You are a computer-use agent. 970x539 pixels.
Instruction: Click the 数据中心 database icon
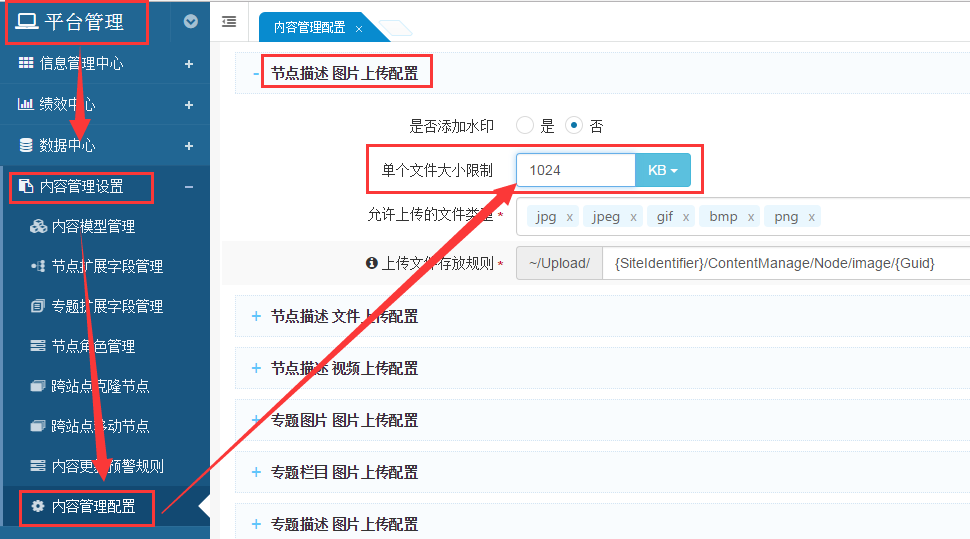pyautogui.click(x=26, y=145)
